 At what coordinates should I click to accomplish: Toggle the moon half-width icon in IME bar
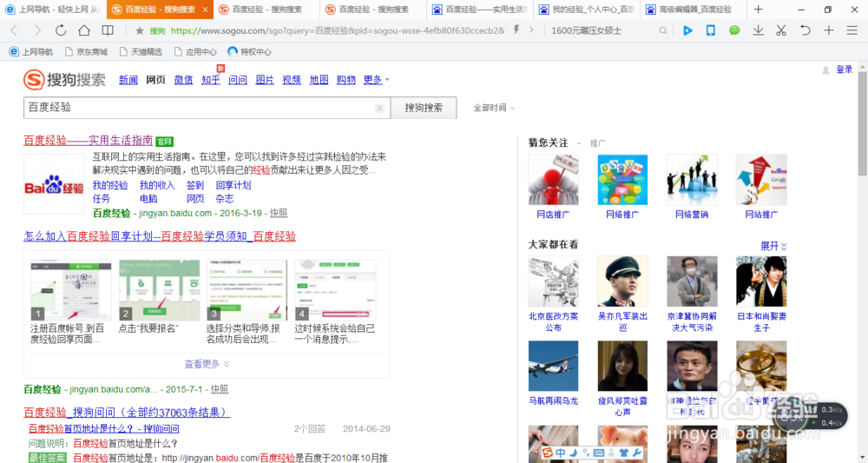pyautogui.click(x=573, y=453)
